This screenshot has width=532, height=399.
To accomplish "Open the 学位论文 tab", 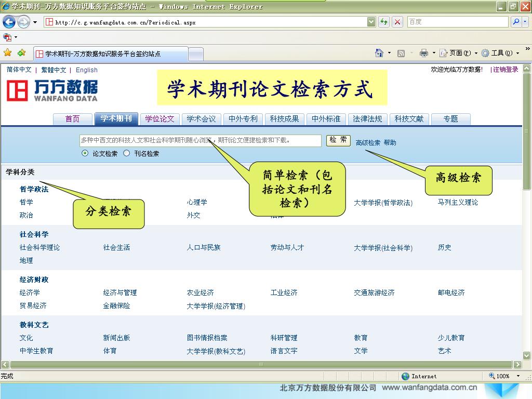I will (159, 119).
